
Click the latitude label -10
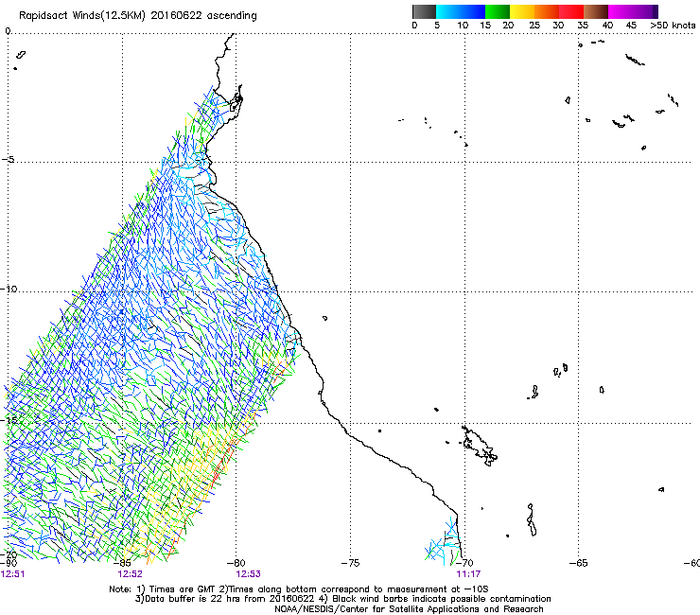point(9,289)
